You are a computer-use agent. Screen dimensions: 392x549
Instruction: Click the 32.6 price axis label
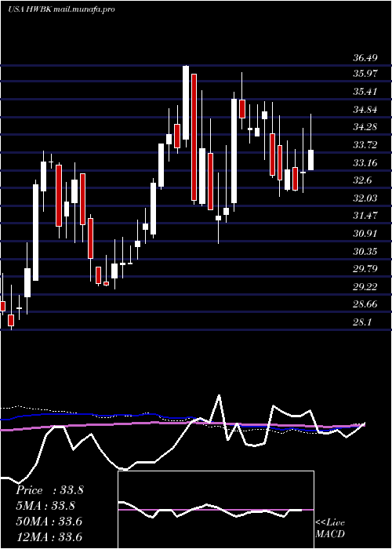click(362, 180)
